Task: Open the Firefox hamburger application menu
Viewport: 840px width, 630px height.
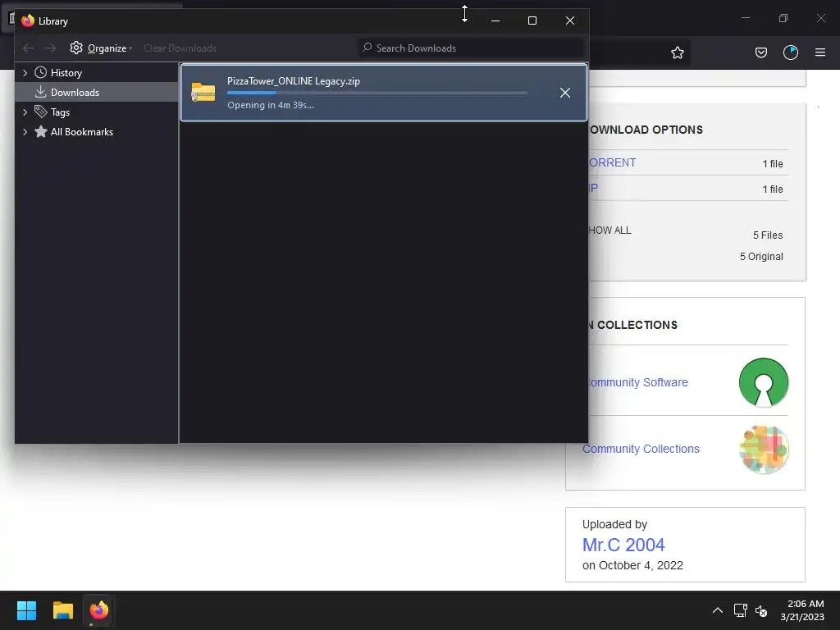Action: (x=820, y=52)
